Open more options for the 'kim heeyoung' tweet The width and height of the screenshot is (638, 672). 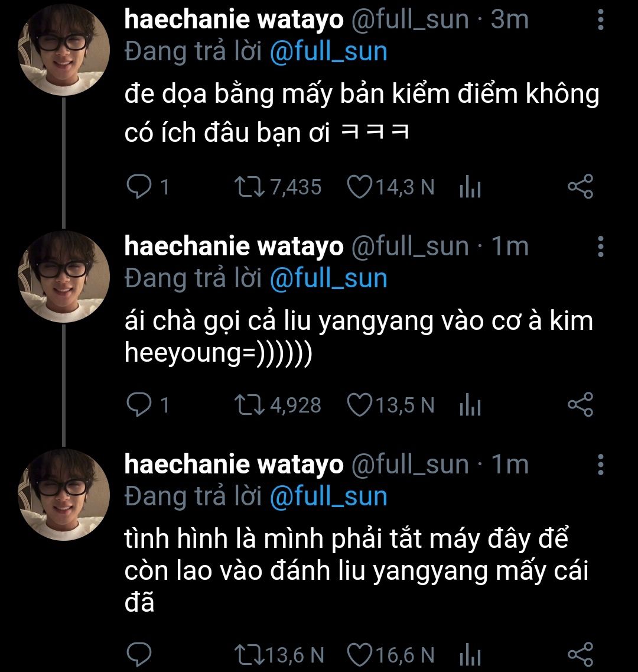(x=601, y=246)
